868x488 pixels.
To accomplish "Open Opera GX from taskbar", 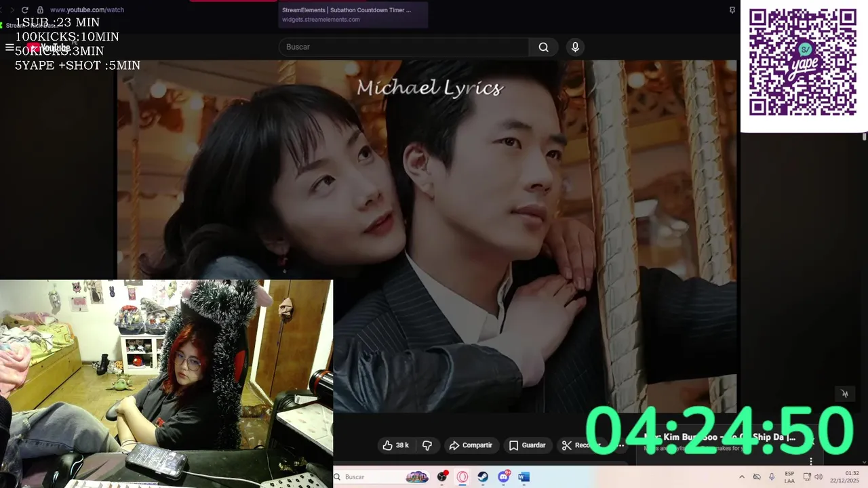I will click(462, 477).
